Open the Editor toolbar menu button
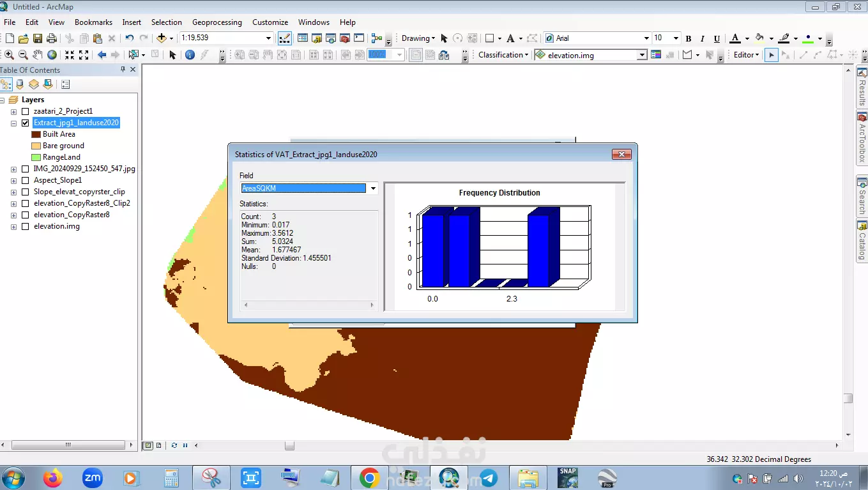This screenshot has height=490, width=868. (746, 55)
